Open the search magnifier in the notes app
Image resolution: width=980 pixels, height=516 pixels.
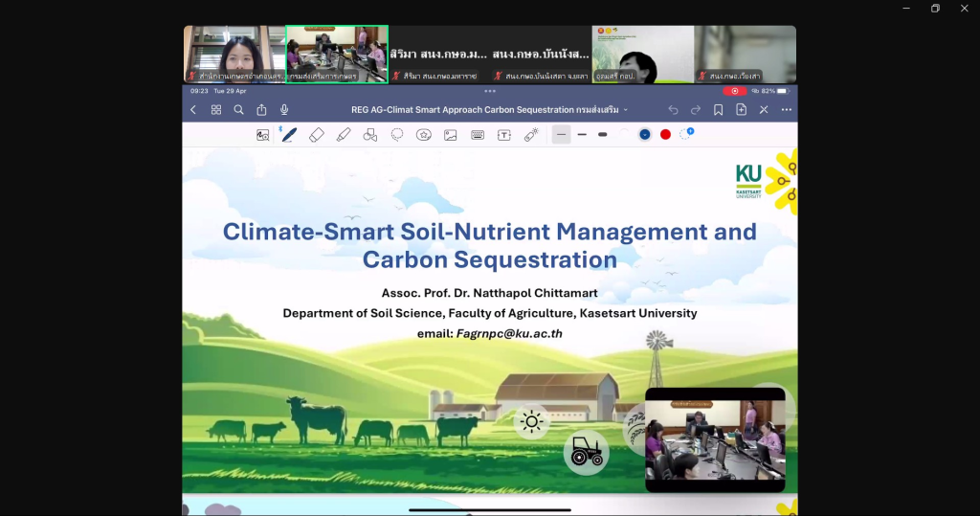tap(238, 110)
